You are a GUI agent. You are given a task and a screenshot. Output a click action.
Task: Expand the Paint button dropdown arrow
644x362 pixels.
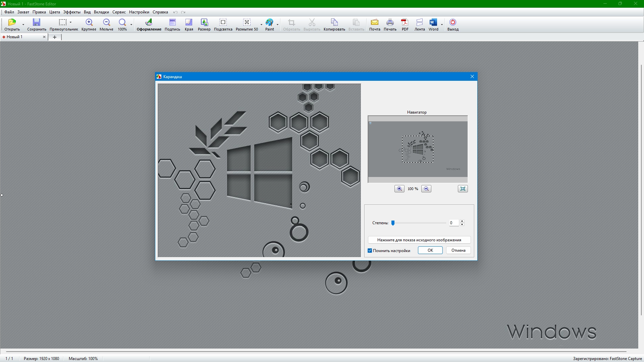(x=277, y=24)
